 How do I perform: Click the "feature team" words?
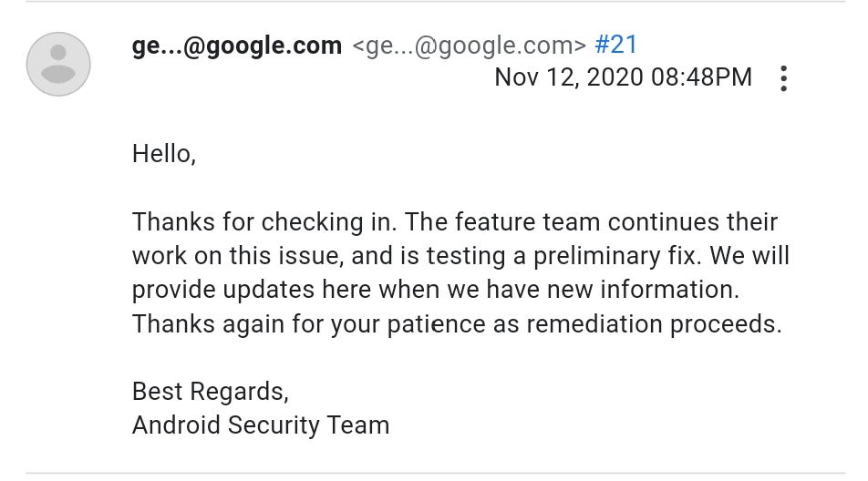(528, 222)
